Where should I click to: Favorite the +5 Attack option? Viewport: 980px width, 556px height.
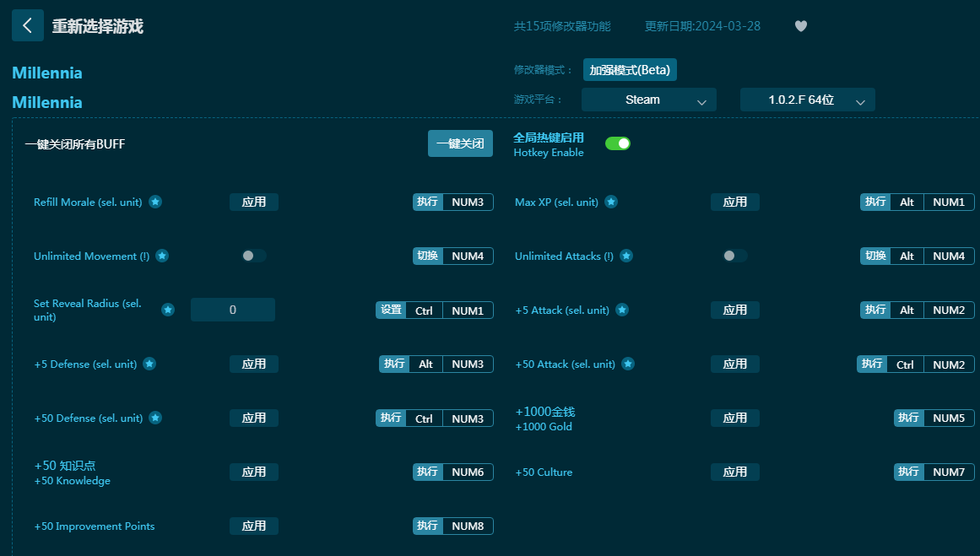pyautogui.click(x=622, y=310)
